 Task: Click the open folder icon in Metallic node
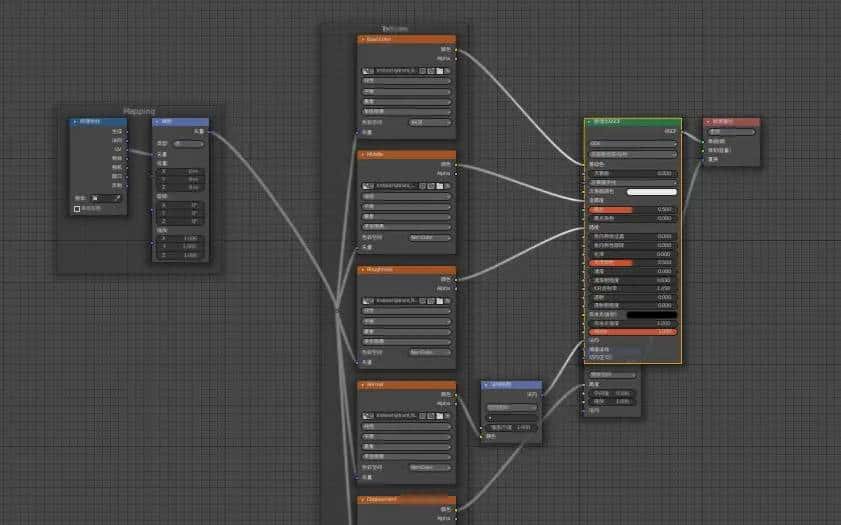click(438, 185)
